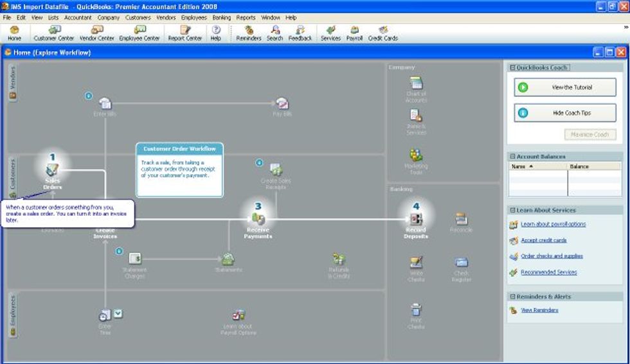Screen dimensions: 630x364
Task: Open the Lists menu
Action: pos(53,18)
